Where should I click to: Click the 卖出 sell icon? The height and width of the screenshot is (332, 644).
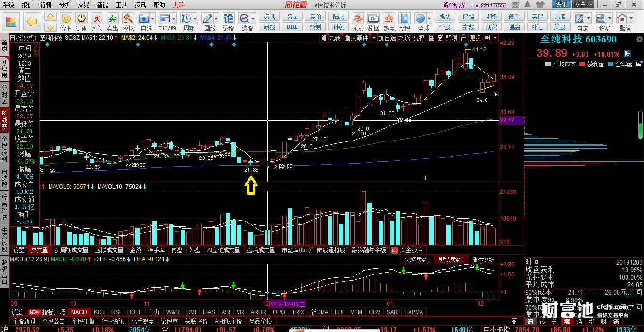[112, 18]
